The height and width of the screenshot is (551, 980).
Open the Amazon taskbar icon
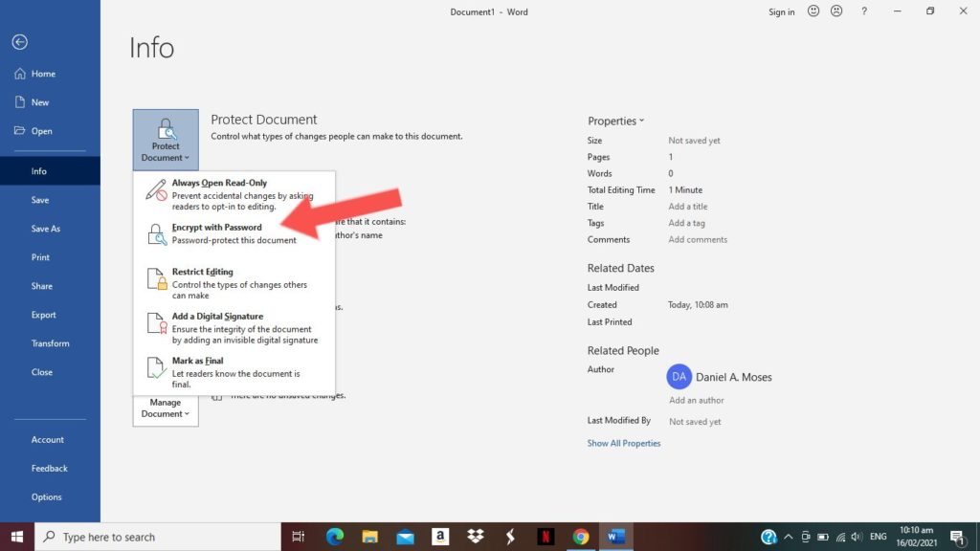(440, 537)
